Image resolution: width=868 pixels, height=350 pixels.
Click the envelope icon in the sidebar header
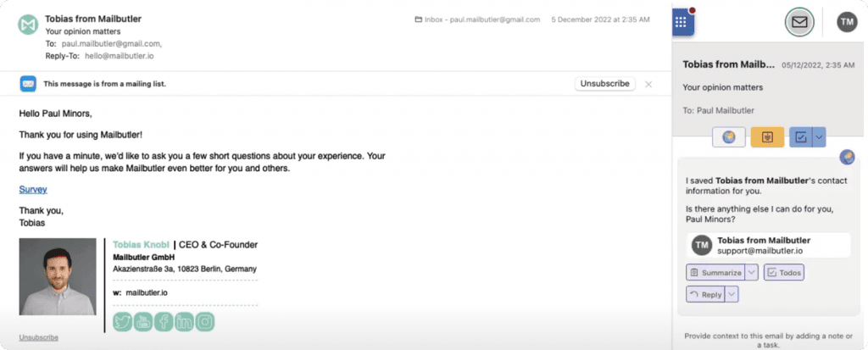[798, 23]
